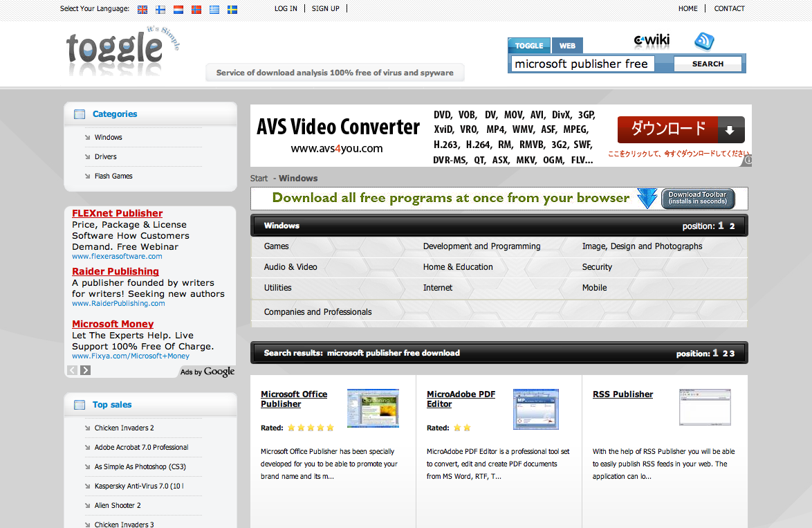
Task: Browse the Internet subcategory
Action: 438,288
